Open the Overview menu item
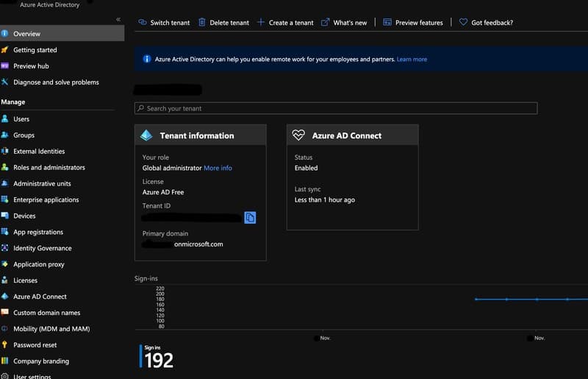588x379 pixels. tap(62, 33)
